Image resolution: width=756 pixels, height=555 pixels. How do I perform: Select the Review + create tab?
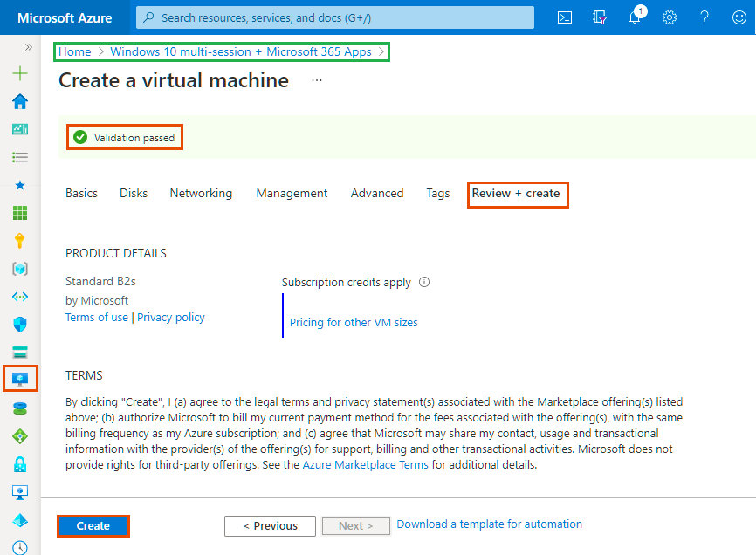[x=516, y=193]
